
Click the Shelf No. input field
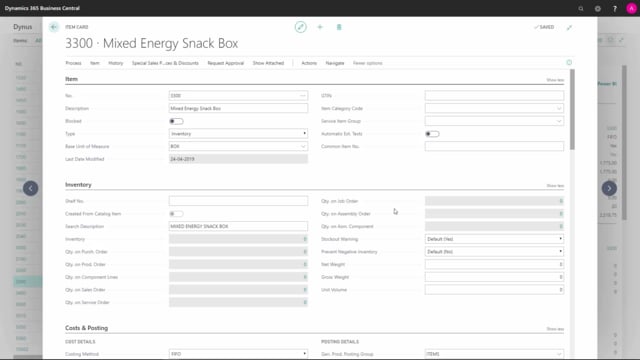click(238, 201)
